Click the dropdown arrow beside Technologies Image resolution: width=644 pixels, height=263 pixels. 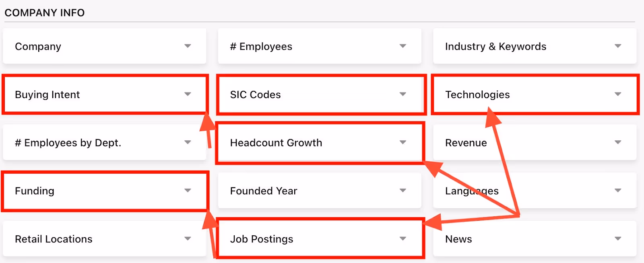(x=618, y=95)
